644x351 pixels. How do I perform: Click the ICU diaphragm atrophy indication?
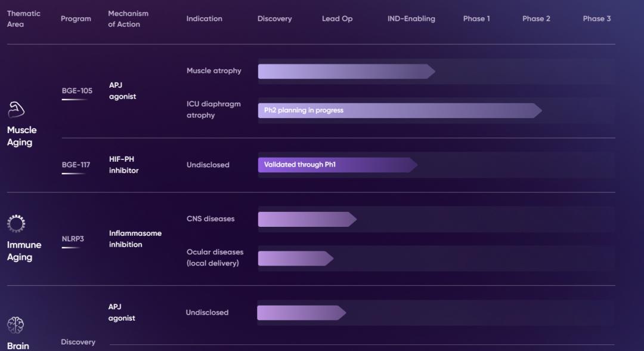tap(213, 109)
